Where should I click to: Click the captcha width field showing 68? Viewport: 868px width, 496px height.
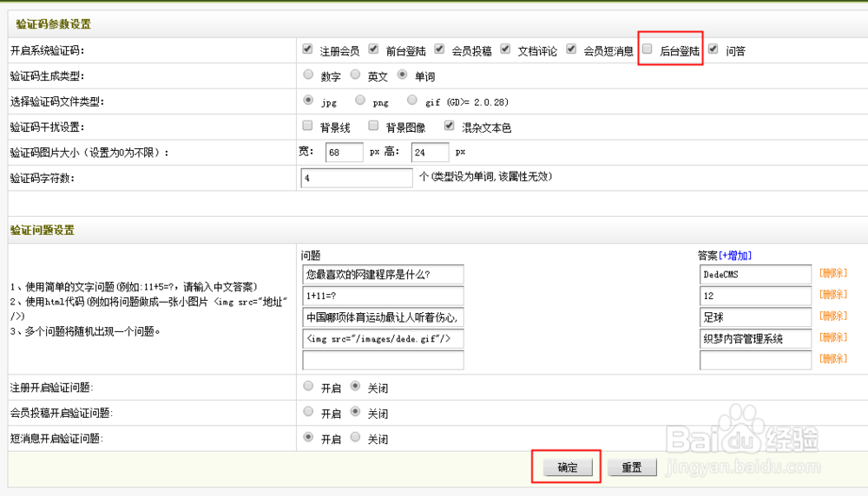click(x=344, y=152)
